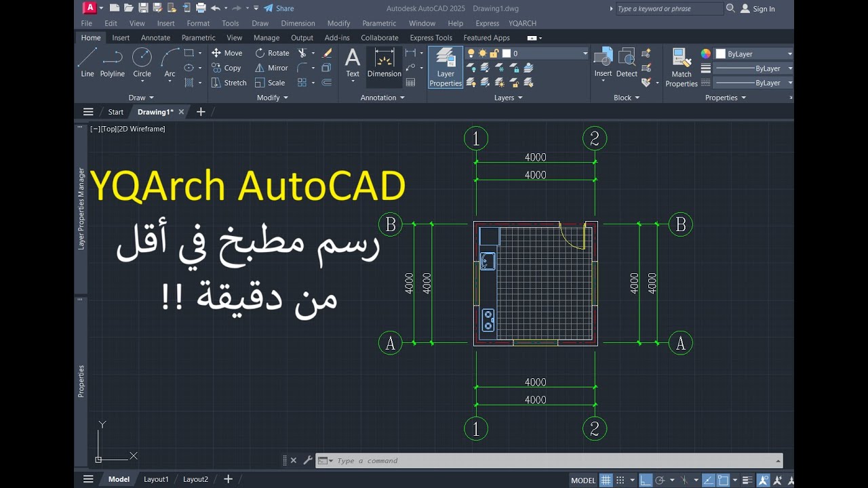Image resolution: width=868 pixels, height=488 pixels.
Task: Open the YQARCH menu
Action: [x=522, y=23]
